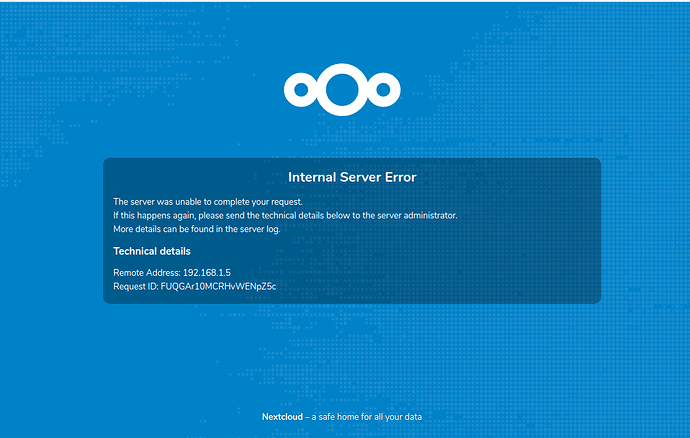Click the line about sending technical details to the administrator
690x438 pixels.
point(285,216)
